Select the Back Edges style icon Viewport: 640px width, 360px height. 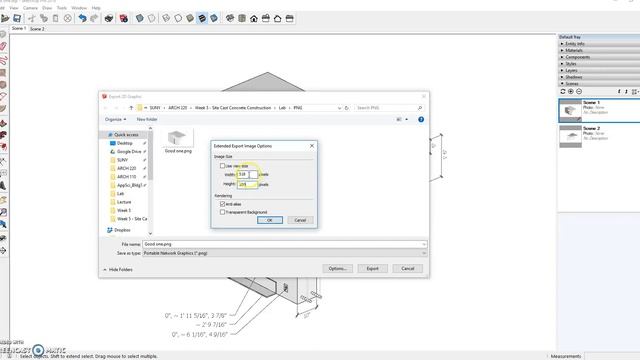click(x=151, y=18)
